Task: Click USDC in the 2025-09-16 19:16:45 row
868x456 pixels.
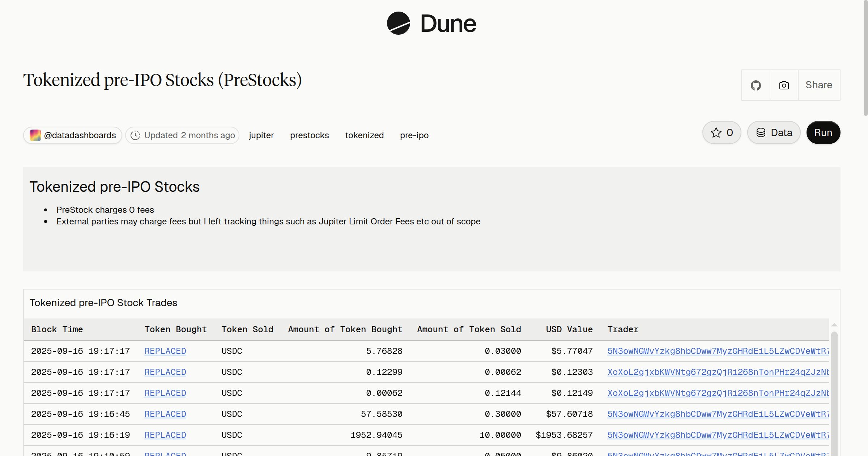Action: coord(232,414)
